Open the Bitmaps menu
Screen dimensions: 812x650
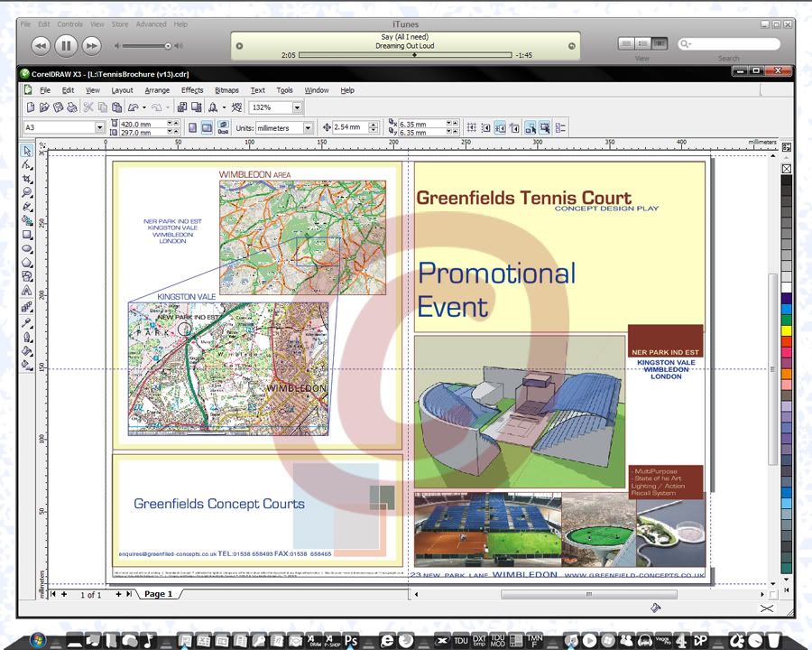click(226, 90)
